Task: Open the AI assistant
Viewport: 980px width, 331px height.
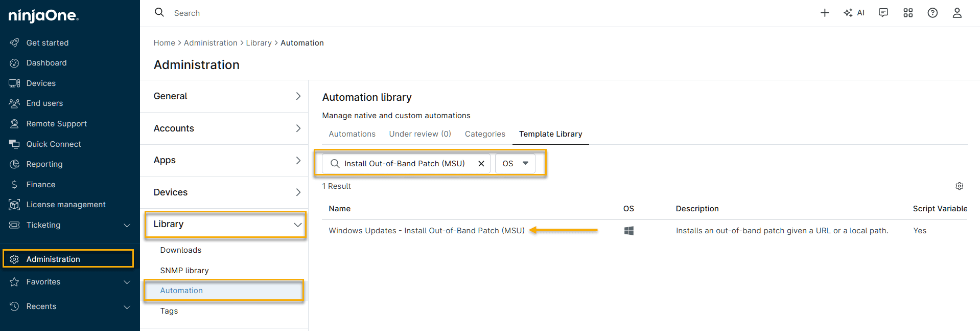Action: coord(854,13)
